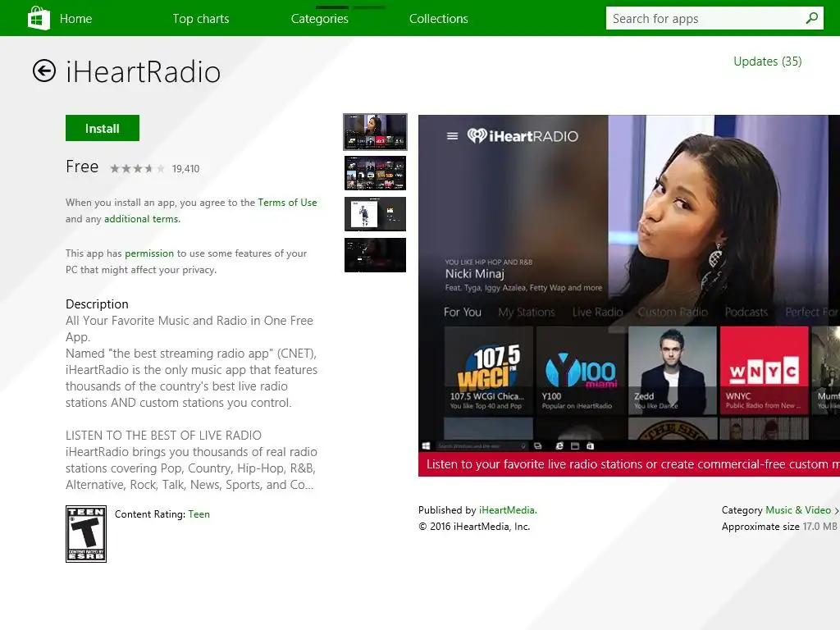Click the Nicki Minaj featured title
Image resolution: width=840 pixels, height=630 pixels.
point(475,274)
